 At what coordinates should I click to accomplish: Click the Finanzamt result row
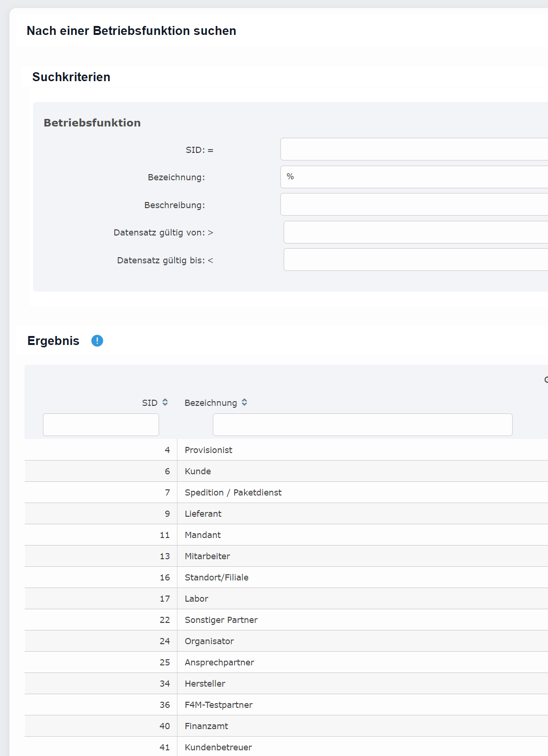(206, 726)
